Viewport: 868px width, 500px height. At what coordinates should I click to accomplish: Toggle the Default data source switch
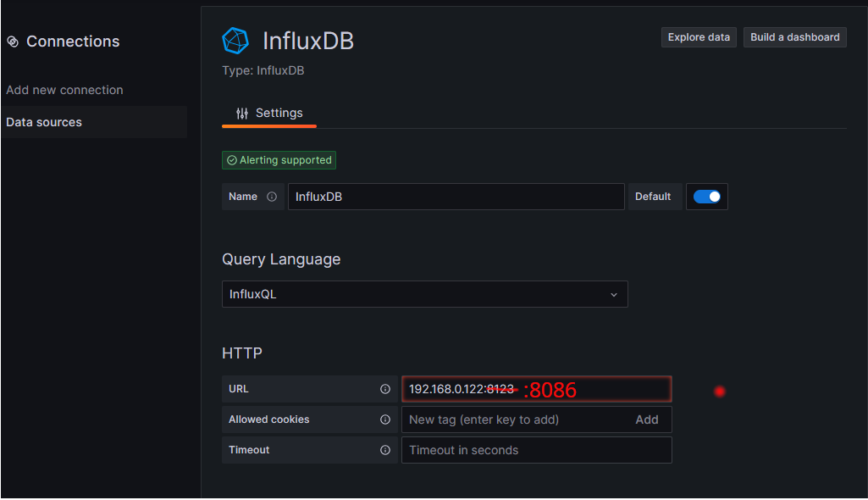click(x=707, y=197)
